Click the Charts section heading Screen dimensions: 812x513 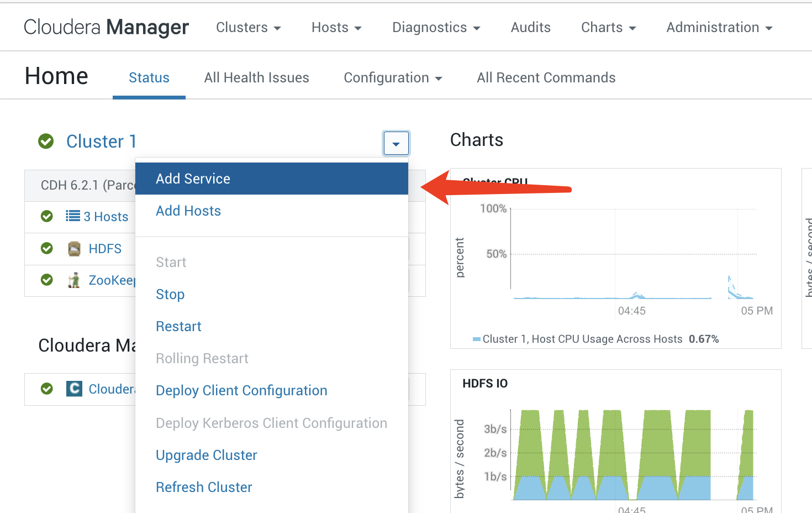coord(477,140)
